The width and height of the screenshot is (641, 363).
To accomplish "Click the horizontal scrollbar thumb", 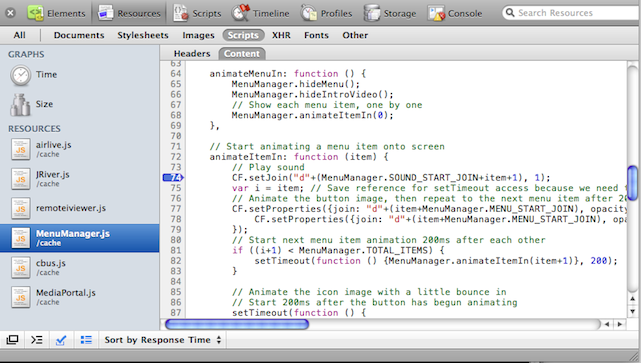I will 237,324.
